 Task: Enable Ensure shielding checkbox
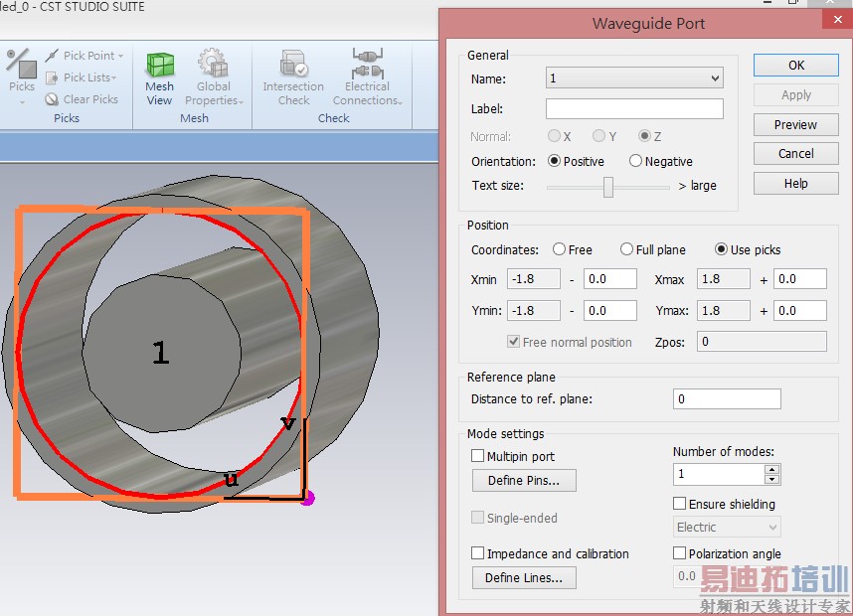tap(679, 504)
